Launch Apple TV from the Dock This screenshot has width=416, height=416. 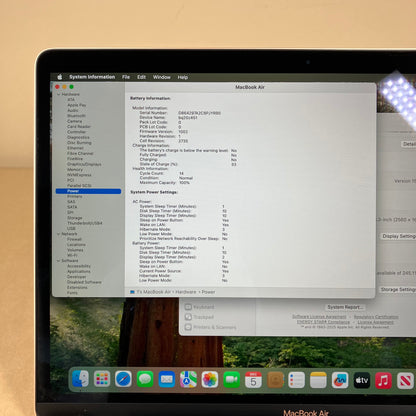pos(362,380)
